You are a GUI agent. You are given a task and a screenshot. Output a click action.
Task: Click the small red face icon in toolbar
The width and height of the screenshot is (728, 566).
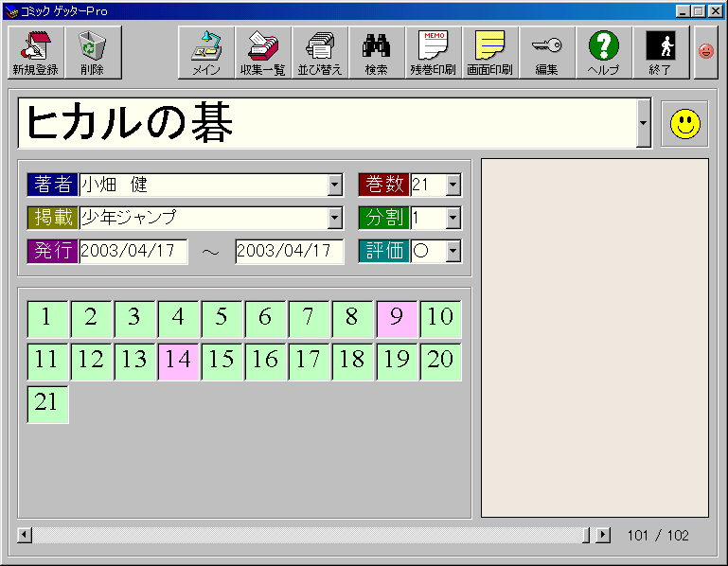705,51
